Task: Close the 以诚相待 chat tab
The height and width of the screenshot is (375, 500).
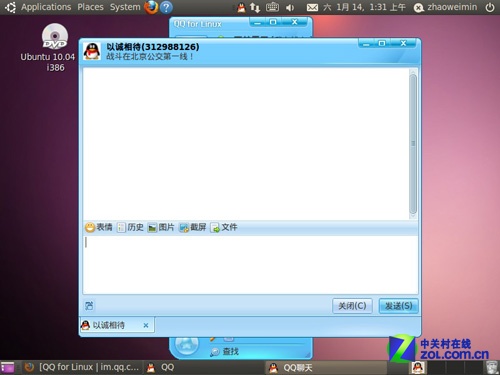Action: coord(146,325)
